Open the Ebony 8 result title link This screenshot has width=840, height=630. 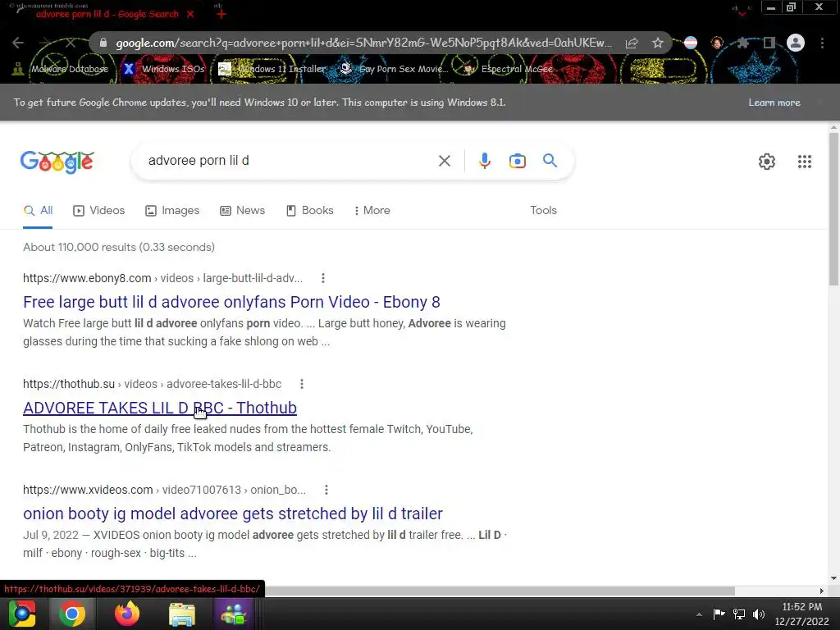click(231, 302)
